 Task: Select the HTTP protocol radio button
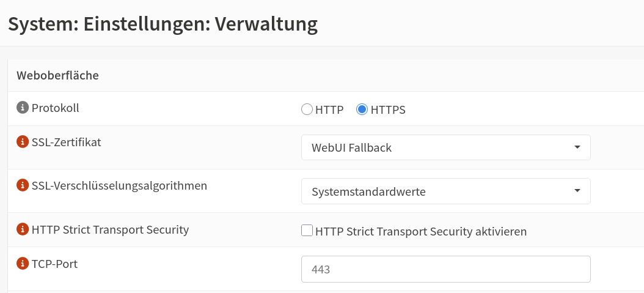[307, 109]
